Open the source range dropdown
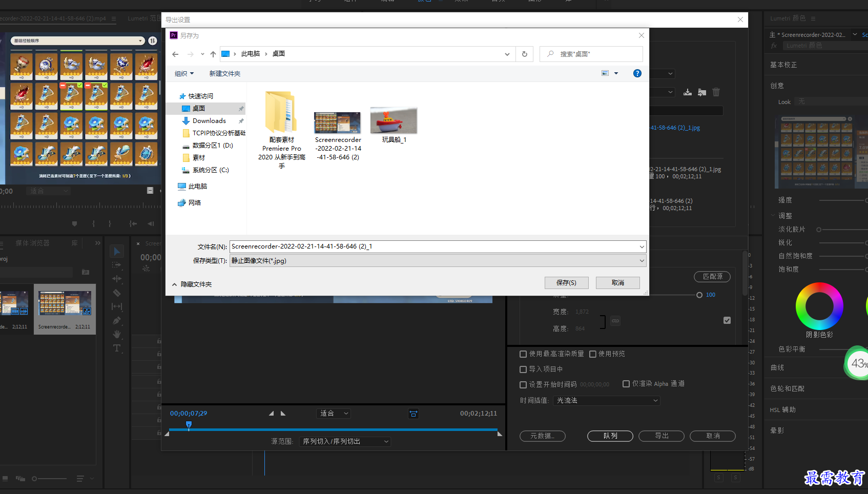This screenshot has width=868, height=494. [345, 442]
